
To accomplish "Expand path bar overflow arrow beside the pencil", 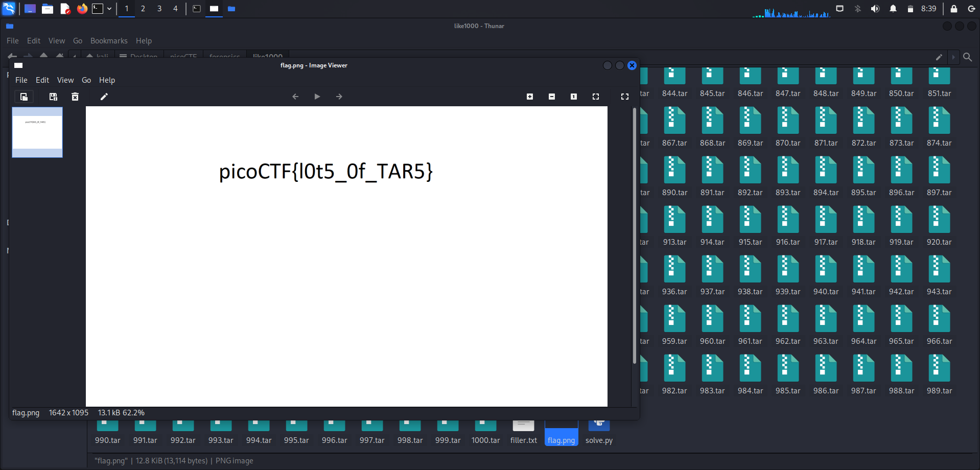I will [953, 57].
